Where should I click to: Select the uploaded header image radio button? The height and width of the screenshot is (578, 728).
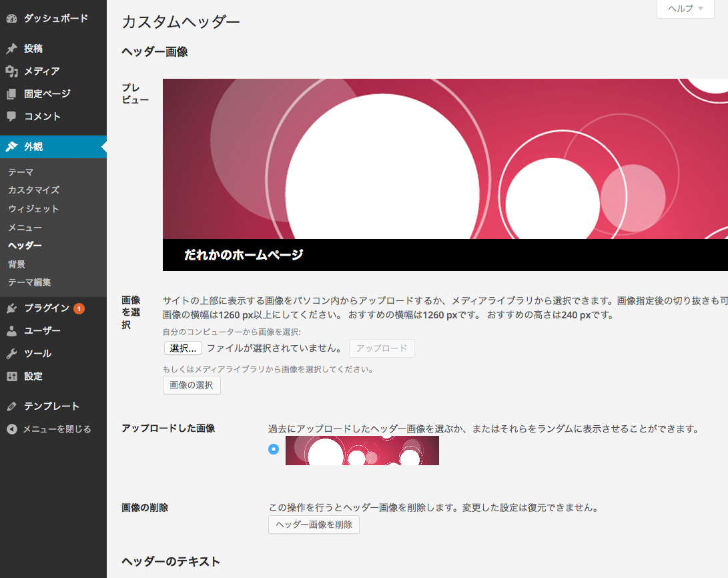(274, 449)
